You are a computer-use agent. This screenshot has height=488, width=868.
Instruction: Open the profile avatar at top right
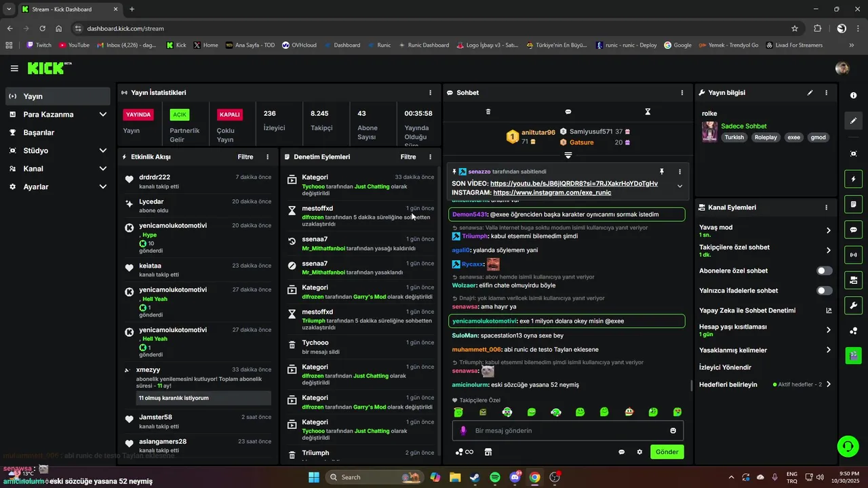842,68
